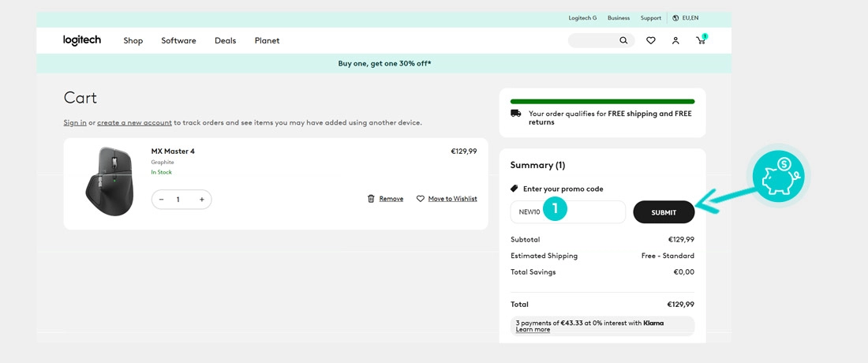Click the heart icon beside Move to Wishlist

(x=420, y=198)
